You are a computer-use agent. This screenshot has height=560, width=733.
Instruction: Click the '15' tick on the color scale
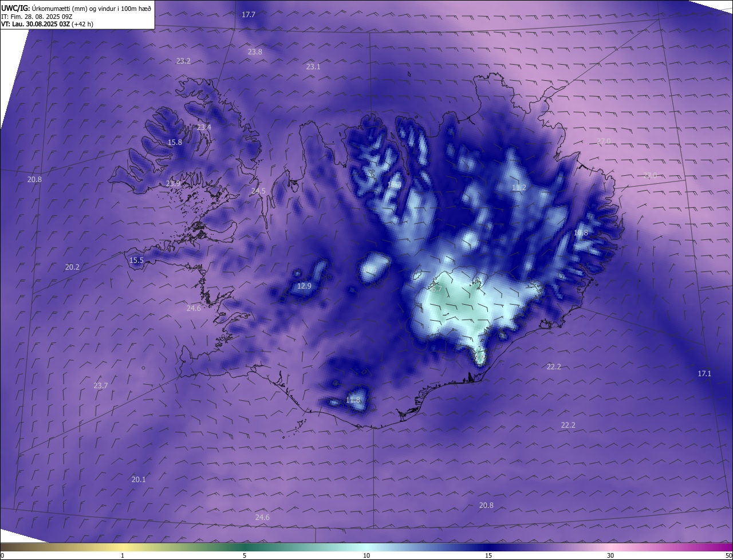(488, 555)
